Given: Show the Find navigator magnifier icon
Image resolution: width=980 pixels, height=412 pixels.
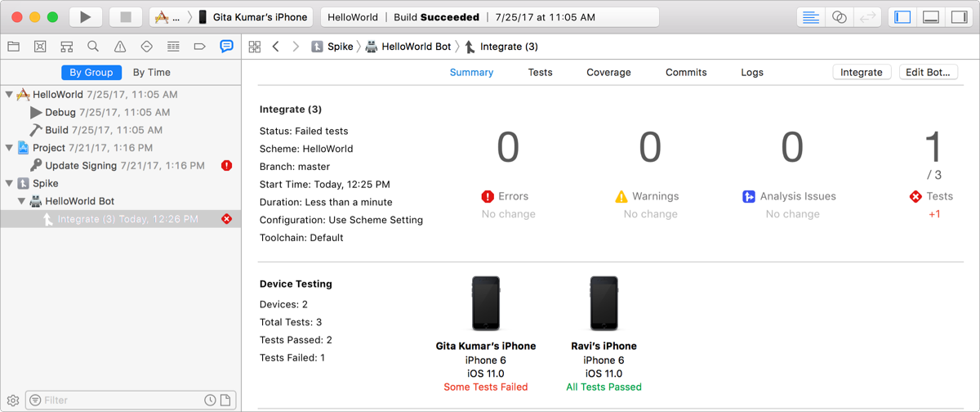Looking at the screenshot, I should pos(93,47).
